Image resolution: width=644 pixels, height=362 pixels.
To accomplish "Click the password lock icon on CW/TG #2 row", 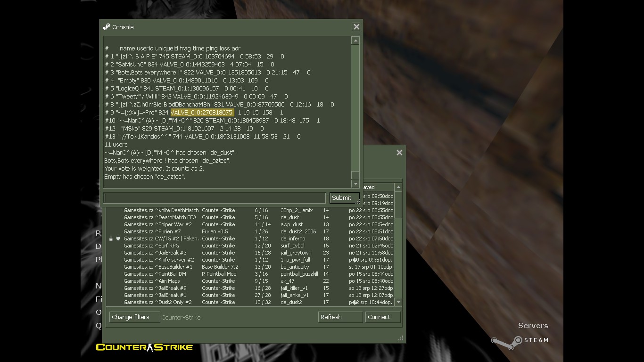I will tap(111, 239).
